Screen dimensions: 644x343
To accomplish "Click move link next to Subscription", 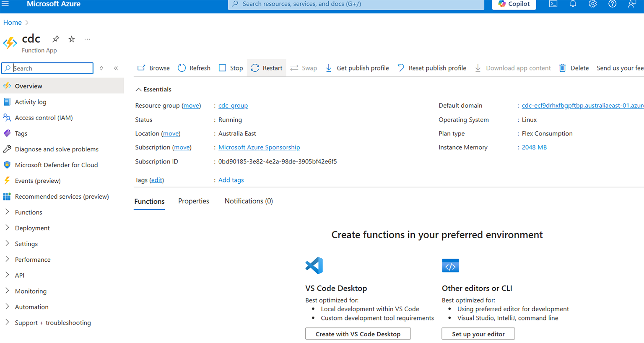I will [x=182, y=147].
